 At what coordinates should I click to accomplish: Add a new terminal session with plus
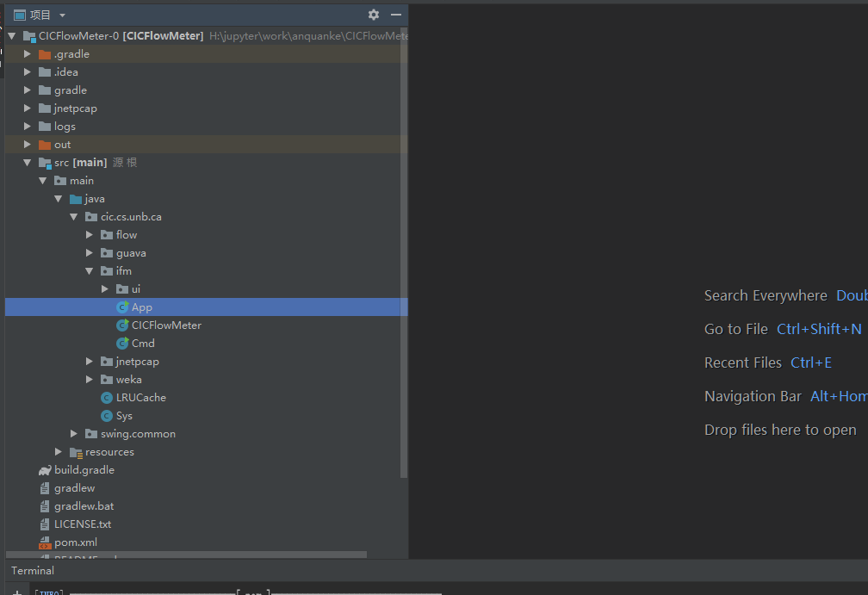16,592
